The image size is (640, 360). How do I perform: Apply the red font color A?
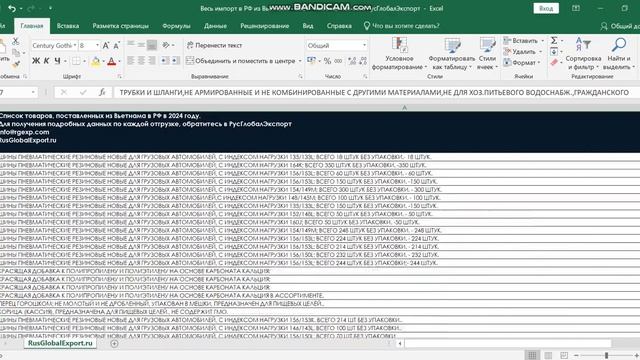point(111,61)
